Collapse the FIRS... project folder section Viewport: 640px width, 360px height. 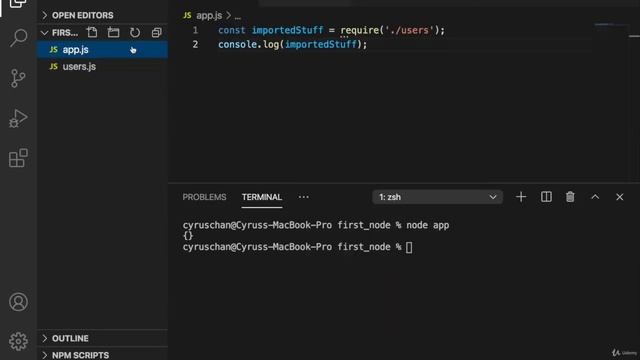(60, 33)
